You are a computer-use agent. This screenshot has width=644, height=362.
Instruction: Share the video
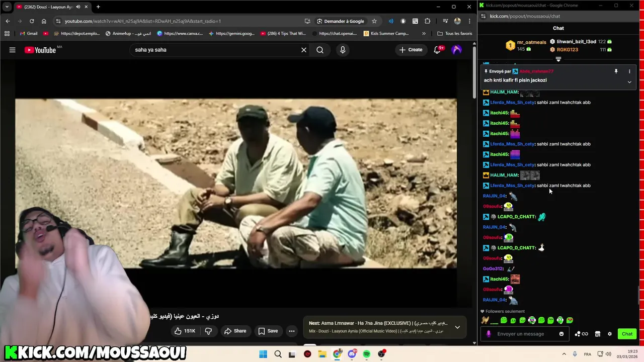coord(235,331)
